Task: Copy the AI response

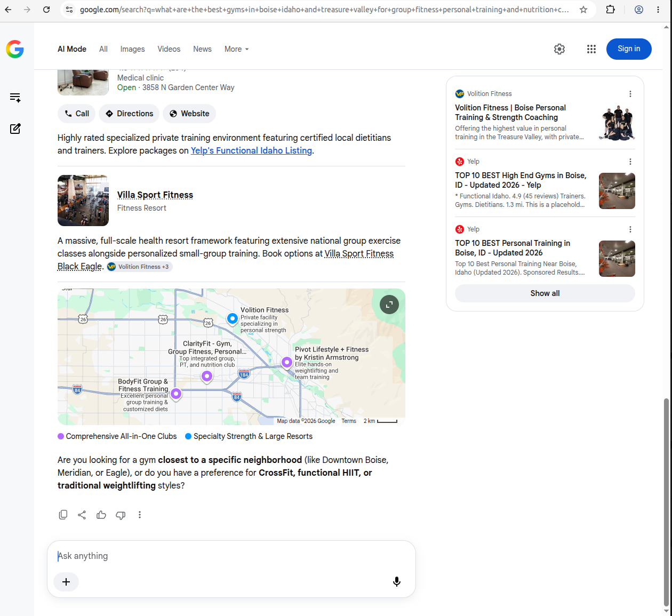Action: 63,515
